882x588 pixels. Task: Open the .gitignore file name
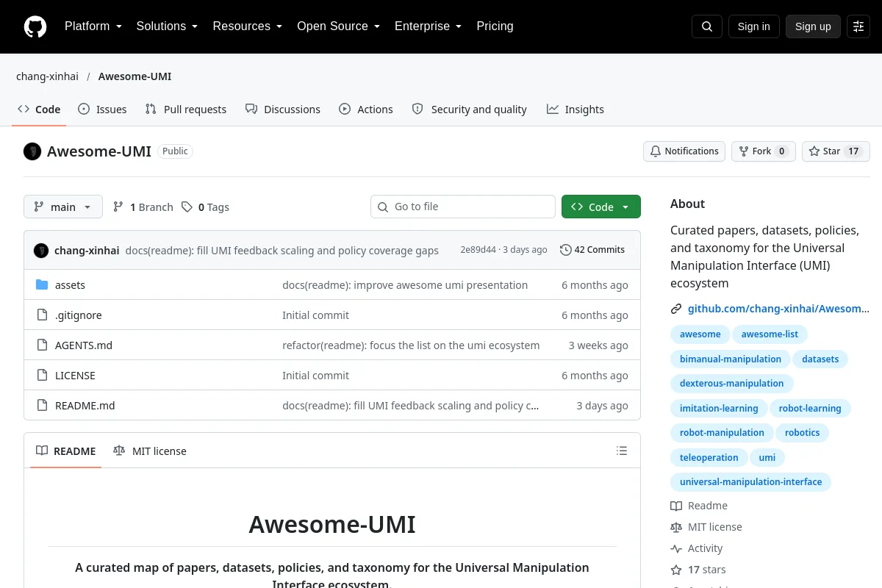coord(79,315)
